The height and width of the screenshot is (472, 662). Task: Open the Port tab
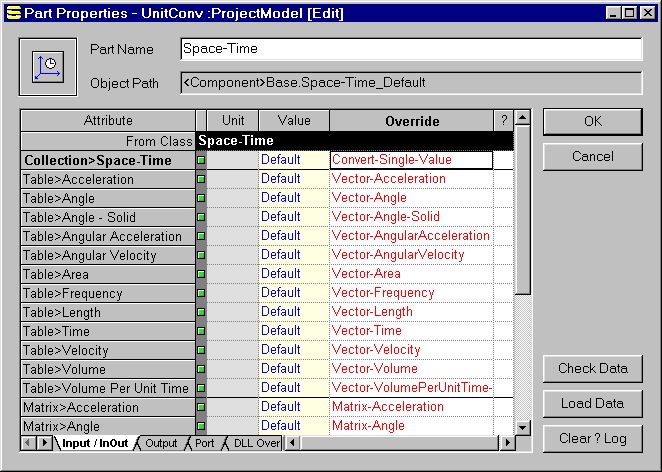pyautogui.click(x=204, y=443)
